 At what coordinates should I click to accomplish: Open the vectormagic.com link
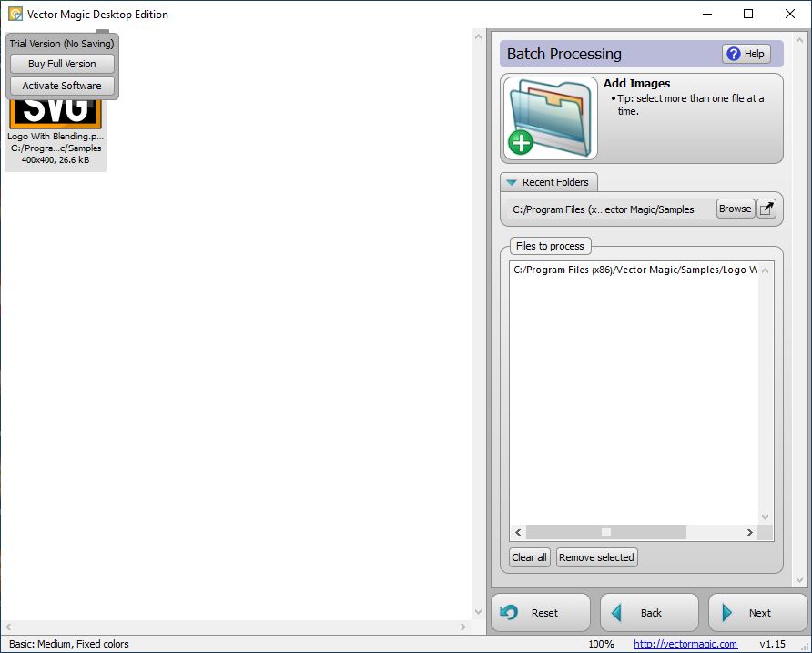pyautogui.click(x=685, y=644)
